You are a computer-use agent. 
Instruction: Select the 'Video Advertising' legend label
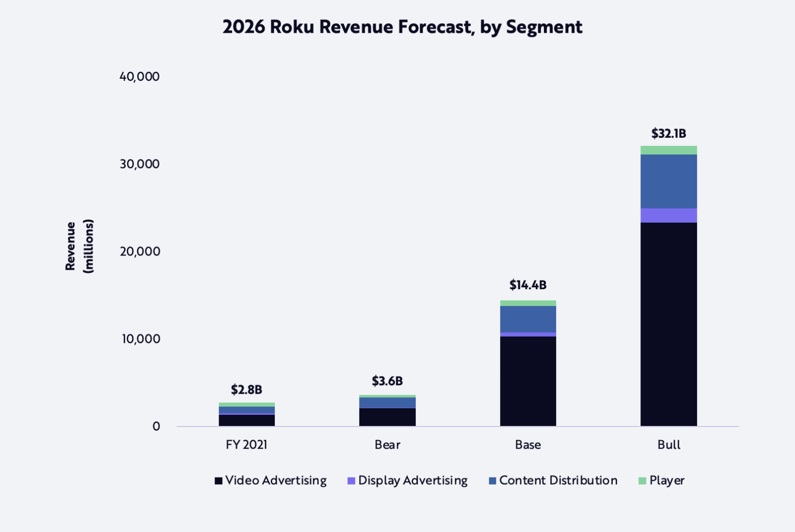(276, 481)
